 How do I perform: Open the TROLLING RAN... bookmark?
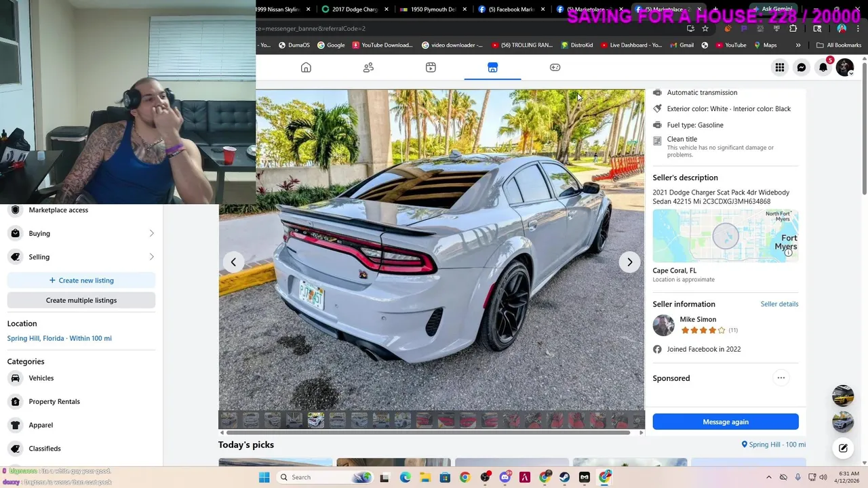(x=522, y=45)
